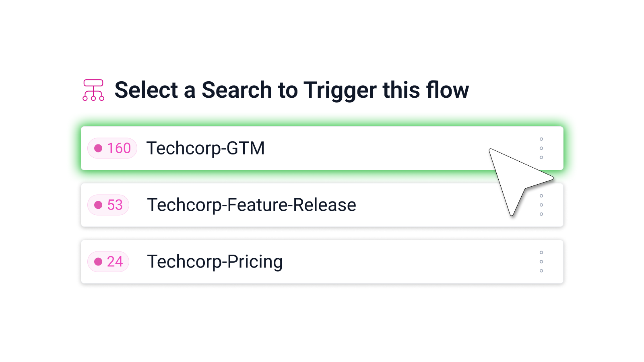
Task: Expand options for the Techcorp-GTM row
Action: click(x=542, y=148)
